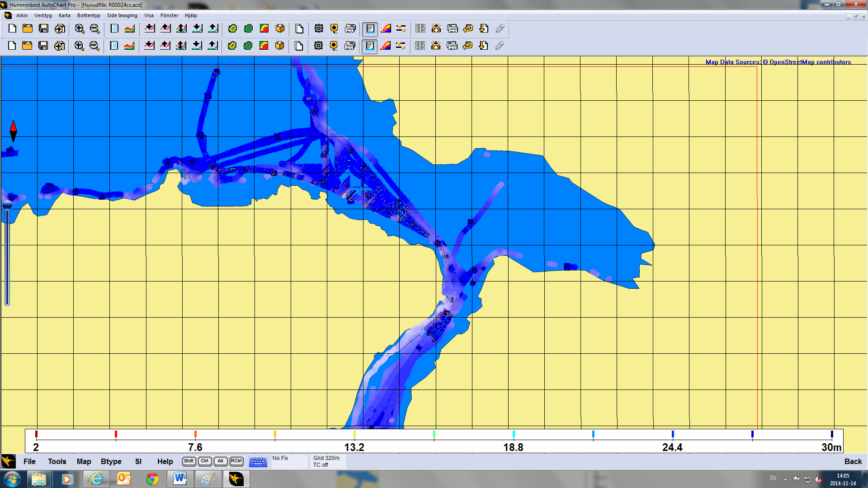Expand the Bottentyp menu
868x488 pixels.
click(89, 15)
